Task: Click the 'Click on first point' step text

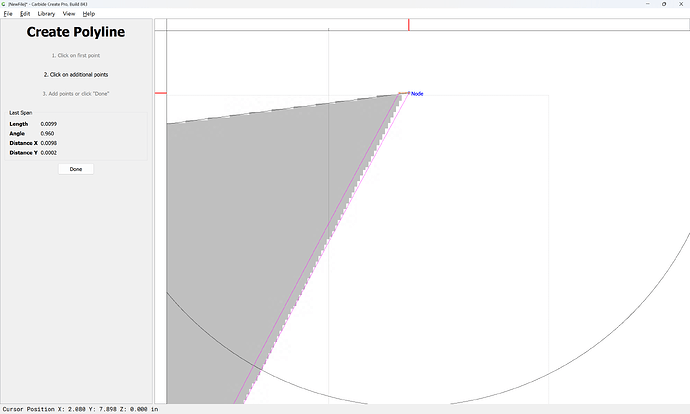Action: [76, 55]
